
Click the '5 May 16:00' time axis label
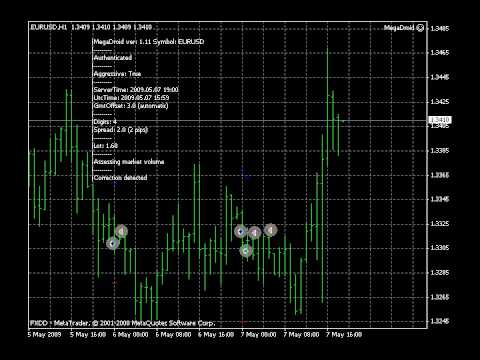[88, 334]
